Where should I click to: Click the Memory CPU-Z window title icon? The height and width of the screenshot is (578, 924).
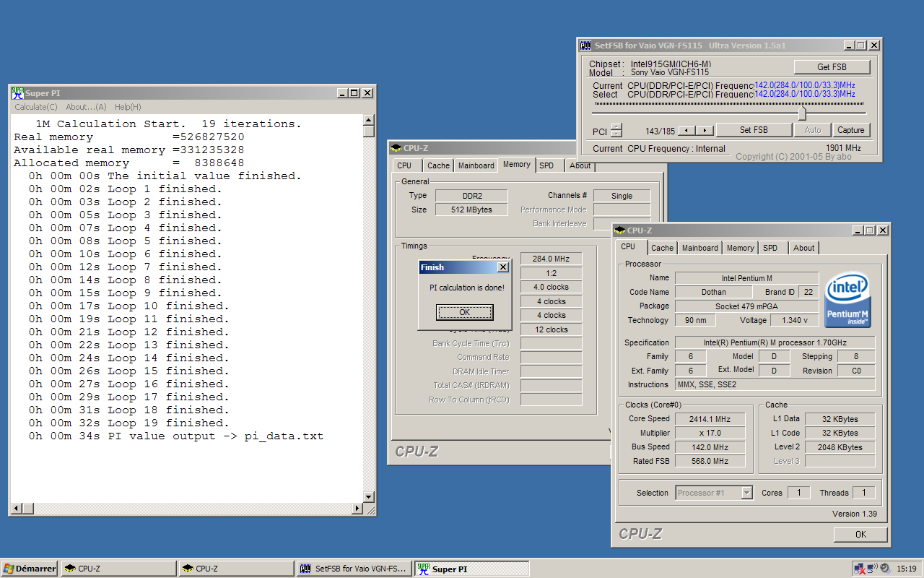[396, 148]
